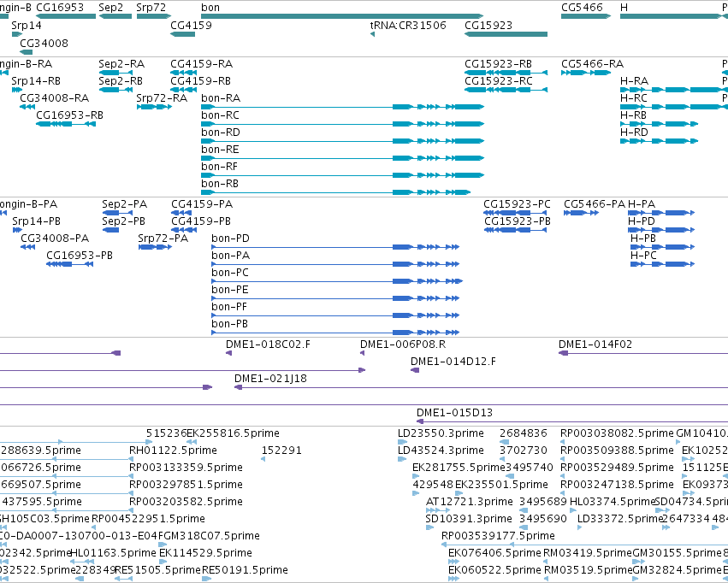Click the bon-PA protein label

pyautogui.click(x=231, y=256)
